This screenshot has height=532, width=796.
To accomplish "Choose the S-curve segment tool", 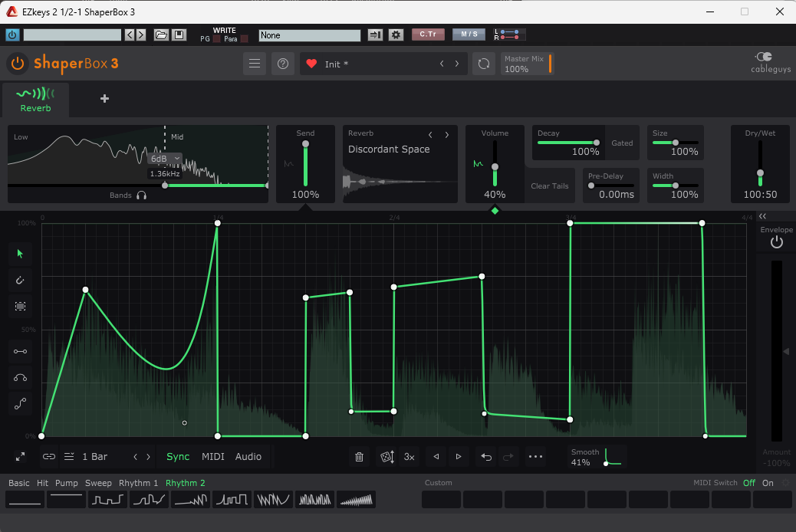I will point(20,404).
